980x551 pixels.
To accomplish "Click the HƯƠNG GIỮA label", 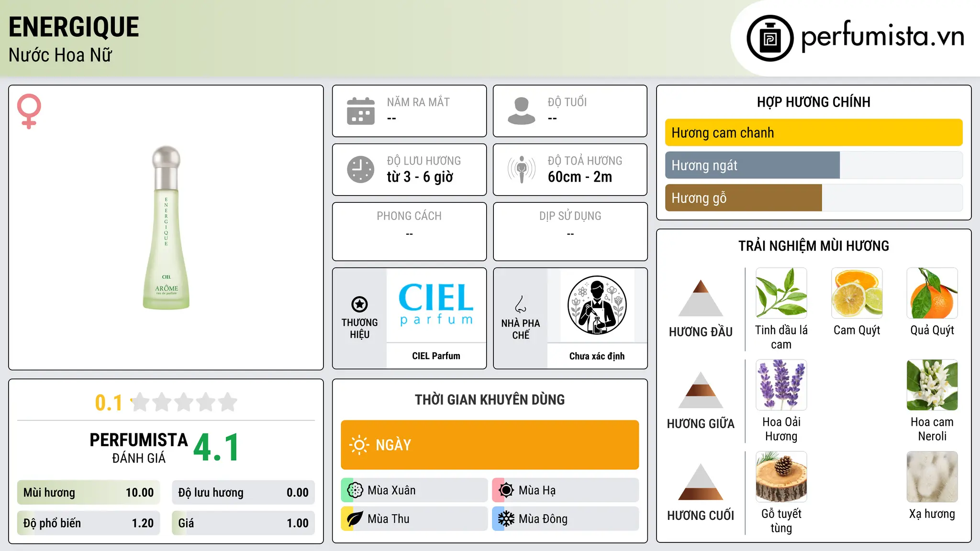I will click(x=701, y=424).
